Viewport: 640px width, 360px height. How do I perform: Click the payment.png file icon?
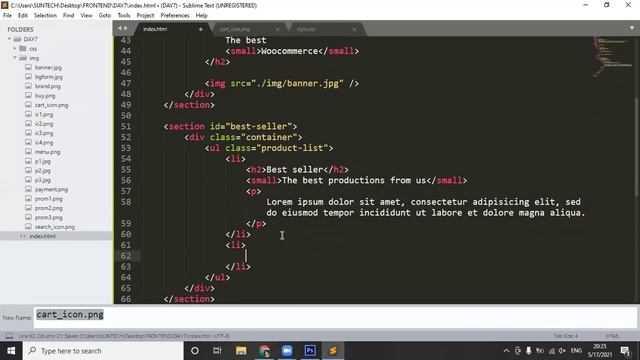(28, 189)
